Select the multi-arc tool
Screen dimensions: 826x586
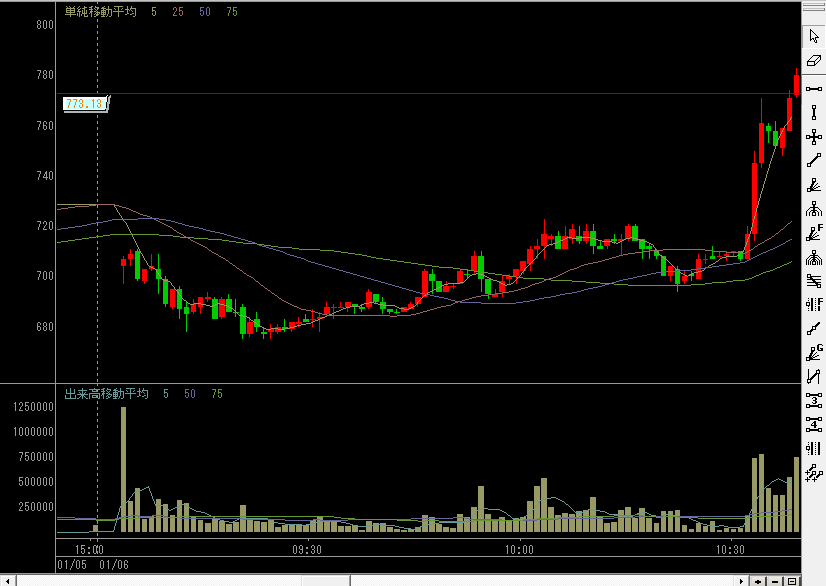coord(814,257)
